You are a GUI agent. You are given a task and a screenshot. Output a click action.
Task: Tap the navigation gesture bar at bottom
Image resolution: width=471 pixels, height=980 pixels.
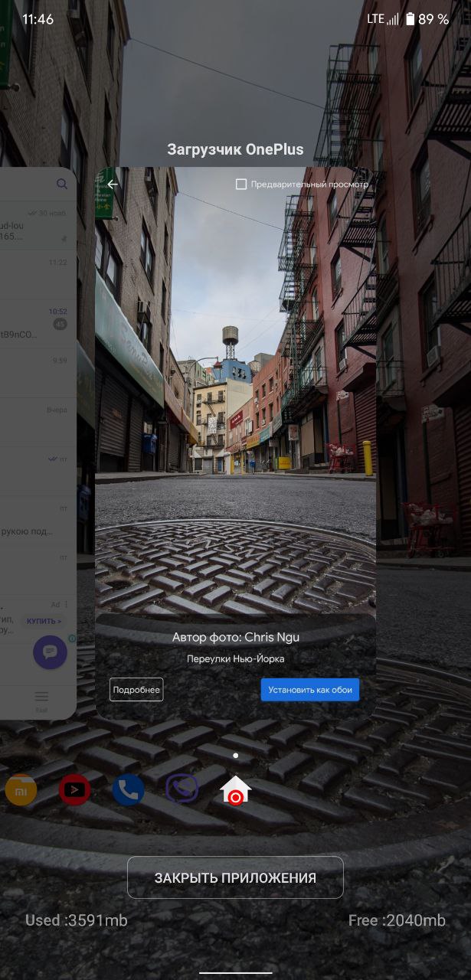[x=235, y=973]
